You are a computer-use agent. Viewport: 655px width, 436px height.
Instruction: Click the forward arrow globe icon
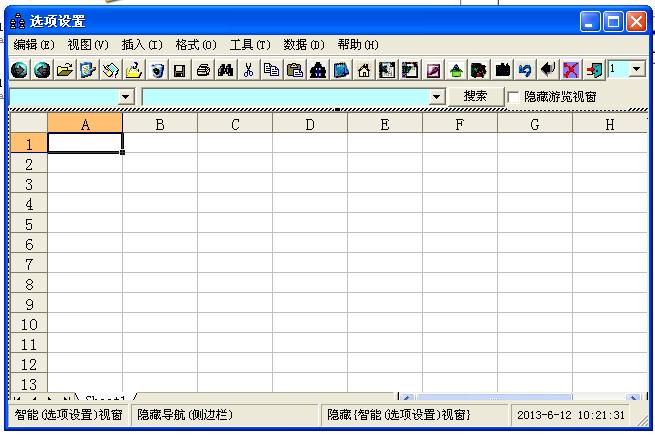(19, 70)
